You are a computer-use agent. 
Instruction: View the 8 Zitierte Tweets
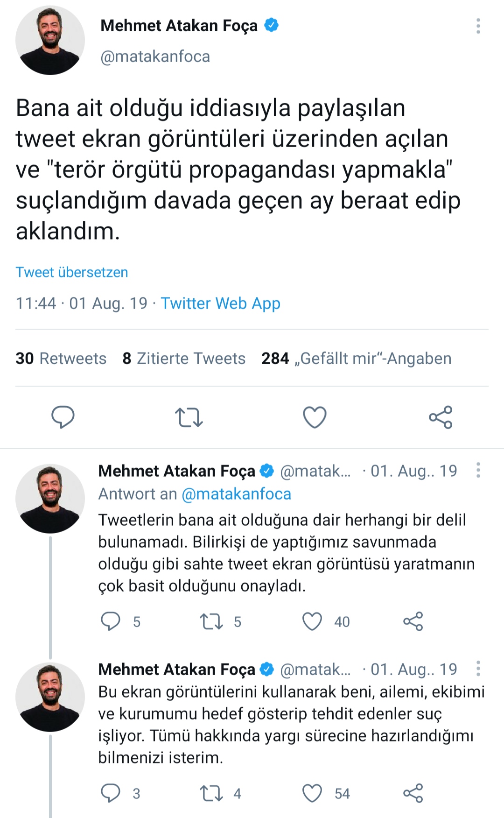[184, 359]
